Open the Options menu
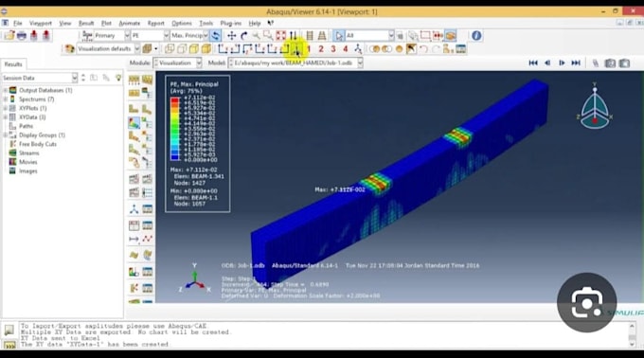Viewport: 644px width, 358px height. point(182,24)
